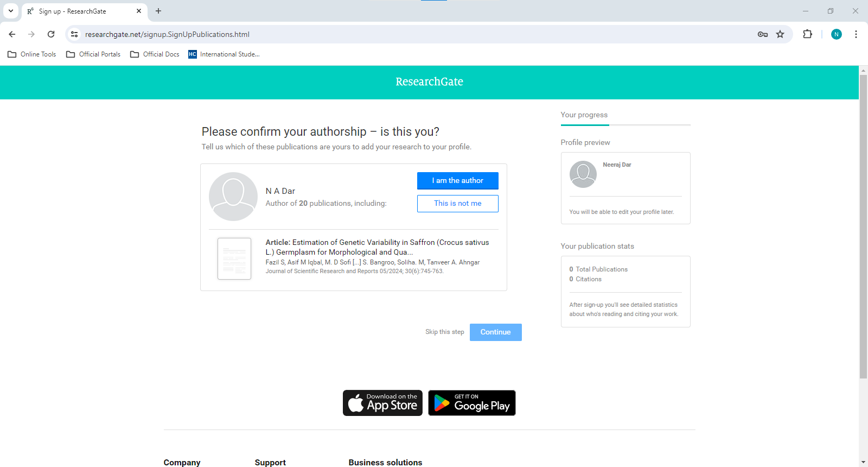Bookmark this page with star icon
Viewport: 868px width, 467px height.
pos(780,34)
